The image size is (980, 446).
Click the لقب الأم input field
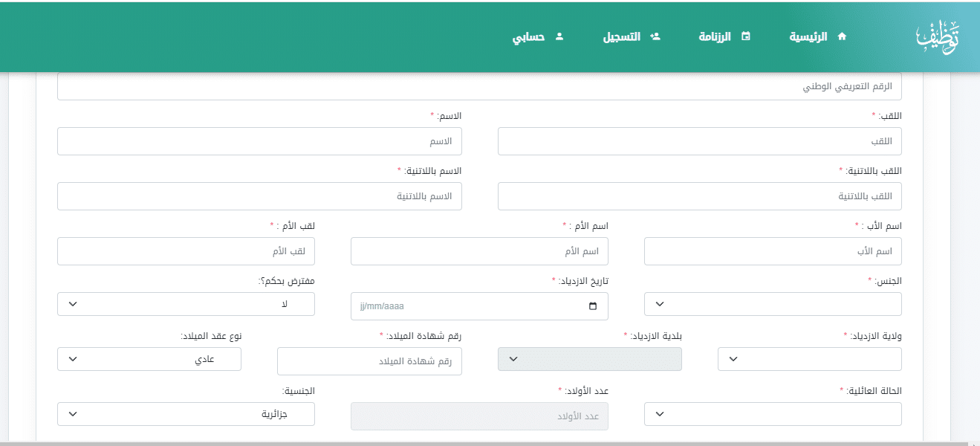tap(186, 251)
